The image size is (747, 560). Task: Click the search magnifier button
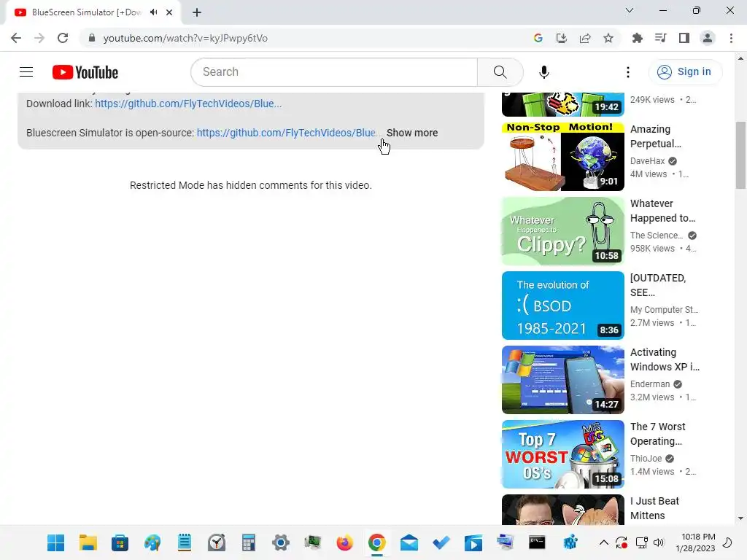coord(500,72)
